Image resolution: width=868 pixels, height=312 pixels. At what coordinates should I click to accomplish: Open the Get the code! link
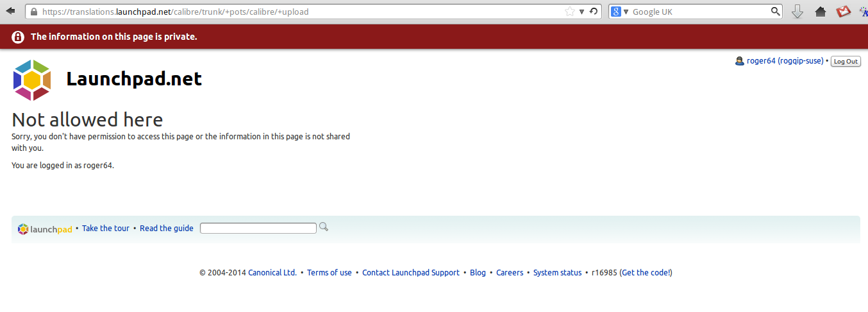pos(646,273)
